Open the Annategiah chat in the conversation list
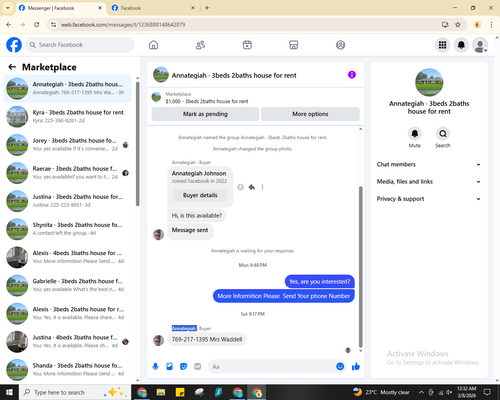The height and width of the screenshot is (400, 500). point(68,88)
